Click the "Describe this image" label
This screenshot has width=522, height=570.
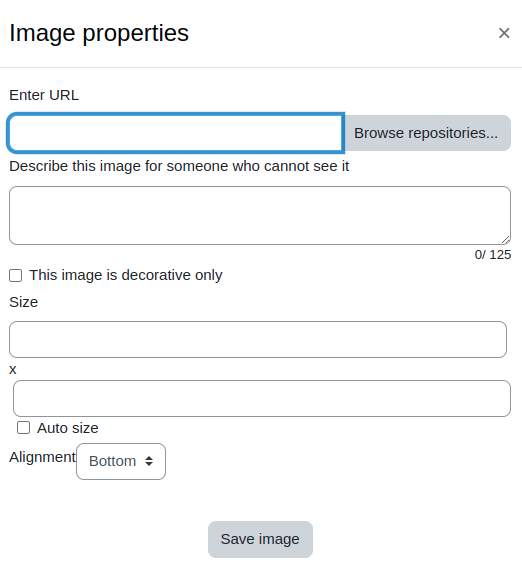click(x=179, y=166)
